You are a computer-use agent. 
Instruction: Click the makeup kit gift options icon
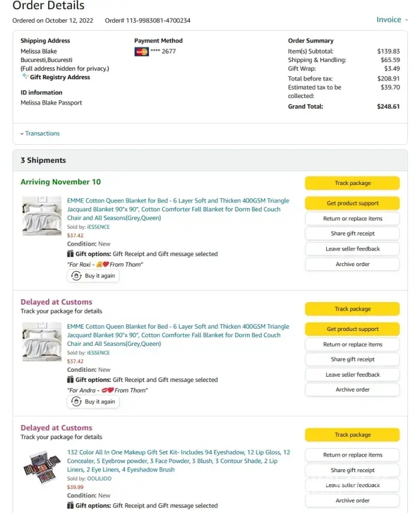pos(70,506)
